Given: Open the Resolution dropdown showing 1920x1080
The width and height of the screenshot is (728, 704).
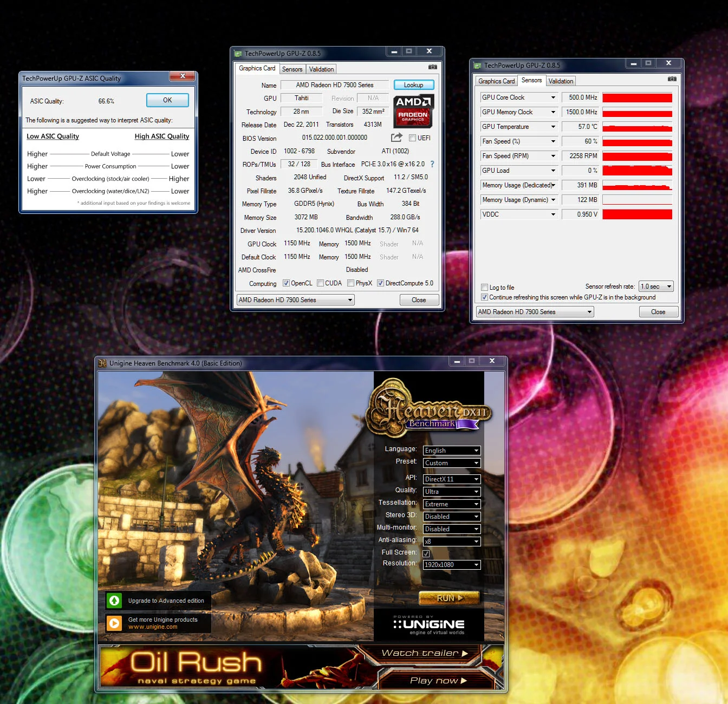Looking at the screenshot, I should coord(452,565).
